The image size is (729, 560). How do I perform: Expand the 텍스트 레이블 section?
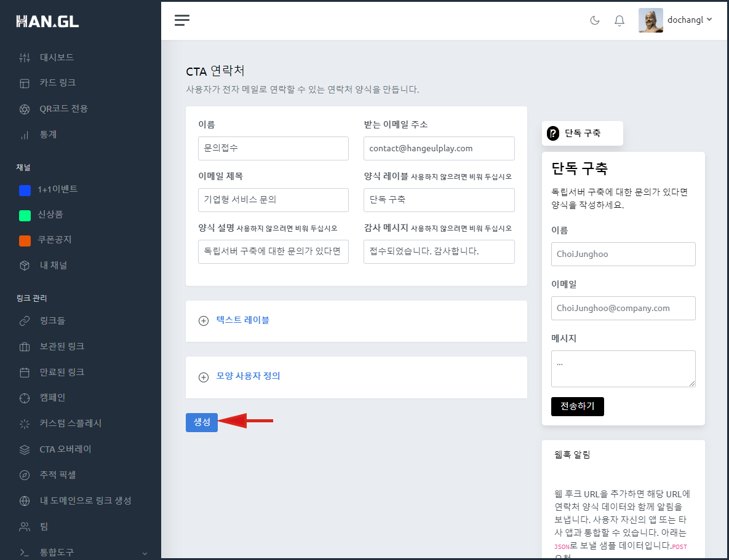tap(242, 320)
